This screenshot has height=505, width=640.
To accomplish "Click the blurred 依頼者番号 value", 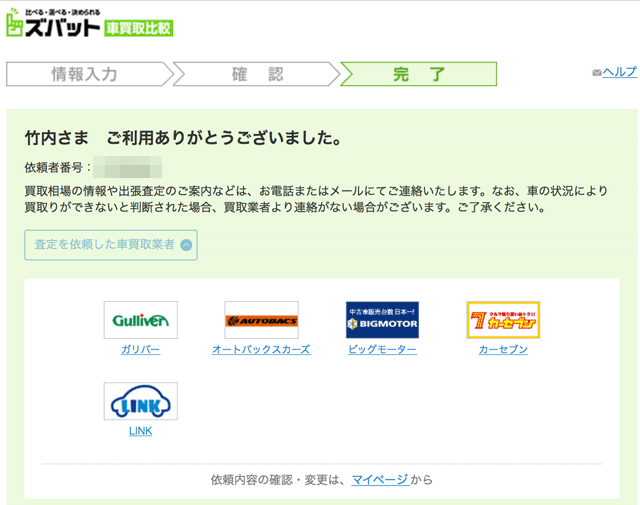I will tap(128, 167).
